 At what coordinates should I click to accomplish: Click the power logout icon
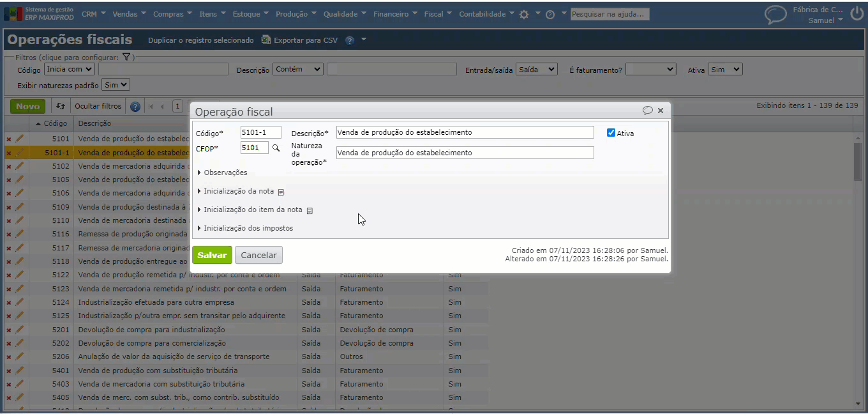857,14
